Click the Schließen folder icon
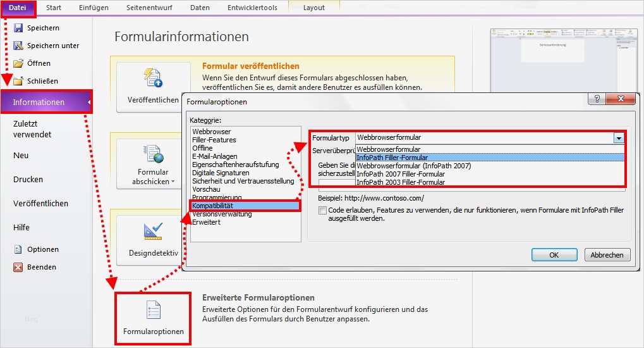The image size is (644, 348). coord(18,81)
